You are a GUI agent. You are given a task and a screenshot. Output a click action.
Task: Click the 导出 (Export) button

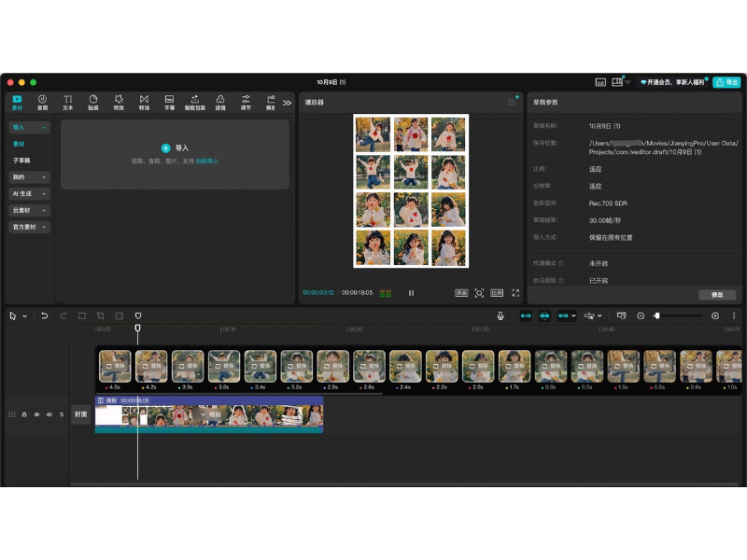click(x=726, y=82)
